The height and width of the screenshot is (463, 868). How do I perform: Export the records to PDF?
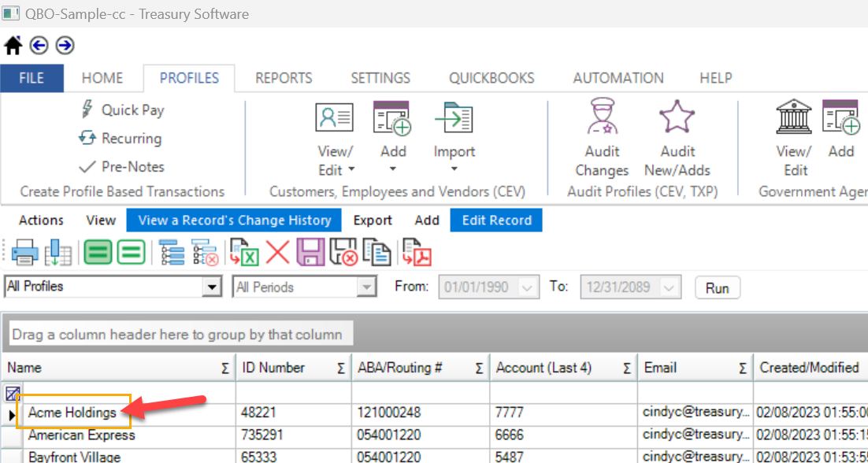(x=417, y=252)
